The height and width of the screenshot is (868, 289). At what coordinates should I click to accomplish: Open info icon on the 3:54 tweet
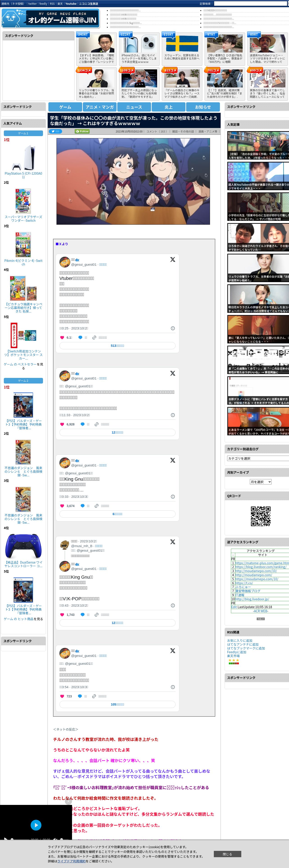tap(173, 687)
